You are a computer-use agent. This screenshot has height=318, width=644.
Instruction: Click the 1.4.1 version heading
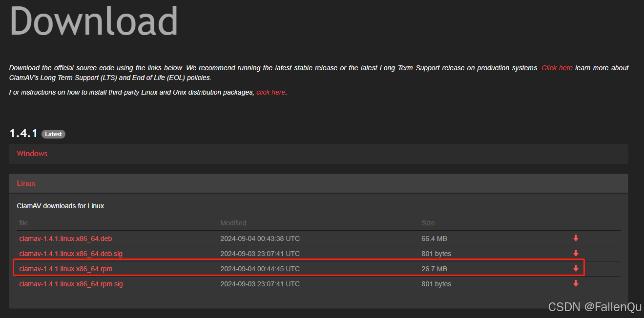pyautogui.click(x=23, y=133)
